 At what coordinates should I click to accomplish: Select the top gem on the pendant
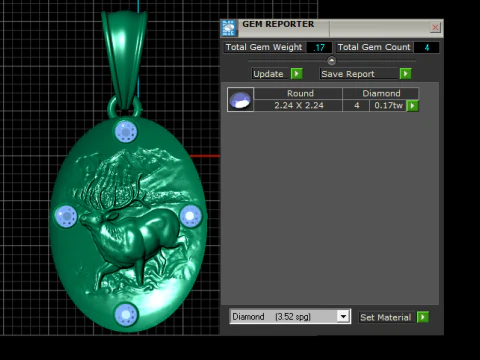pyautogui.click(x=126, y=132)
